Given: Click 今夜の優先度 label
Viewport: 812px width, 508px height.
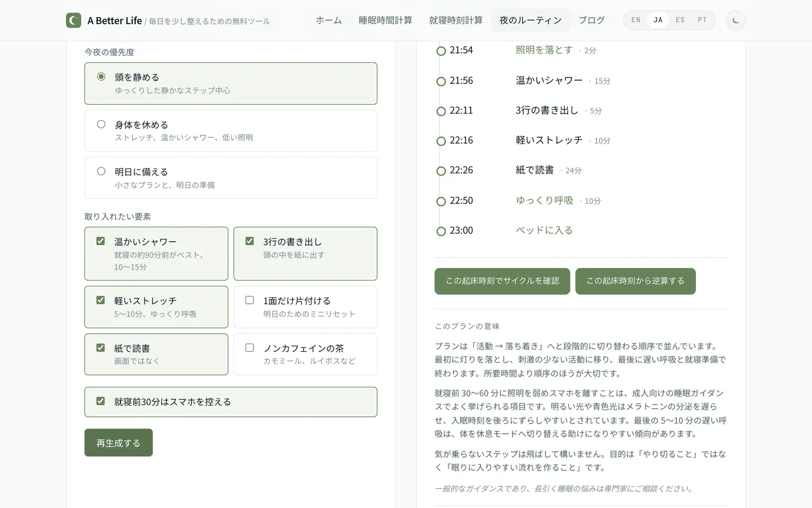Looking at the screenshot, I should point(109,52).
